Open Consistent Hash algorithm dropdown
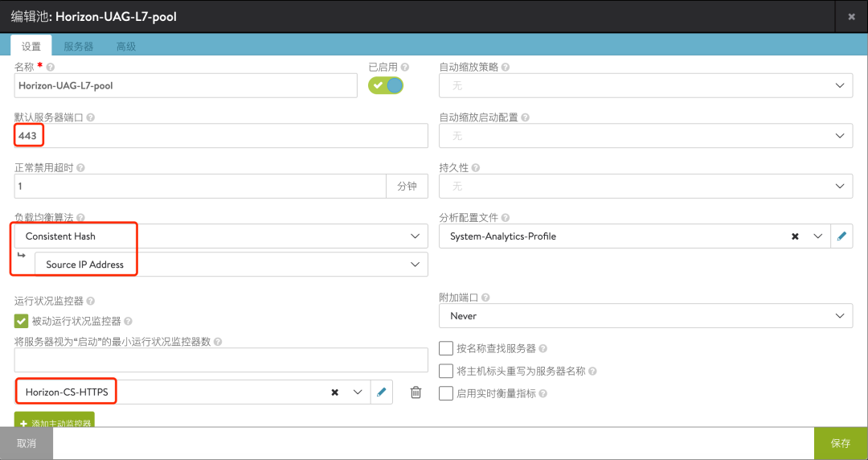 pyautogui.click(x=221, y=236)
